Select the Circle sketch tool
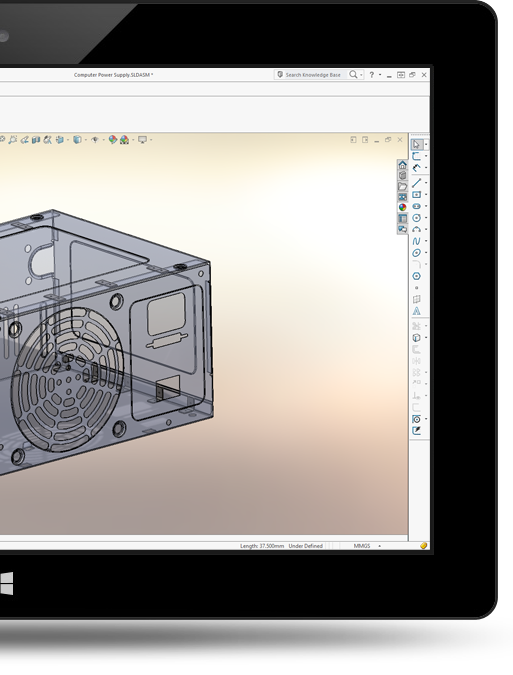This screenshot has height=675, width=513. 416,218
